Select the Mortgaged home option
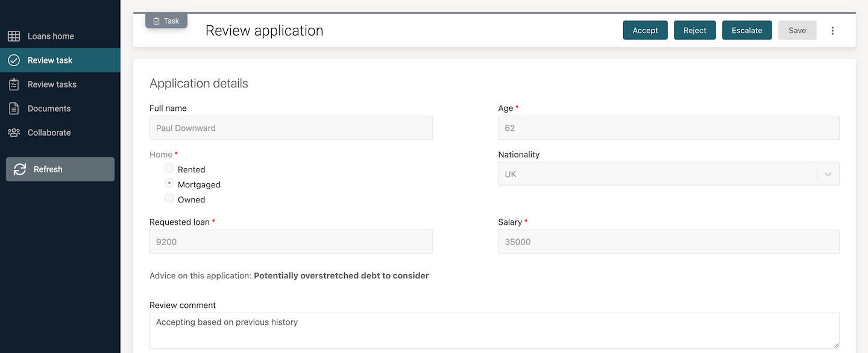The image size is (868, 353). (x=169, y=183)
